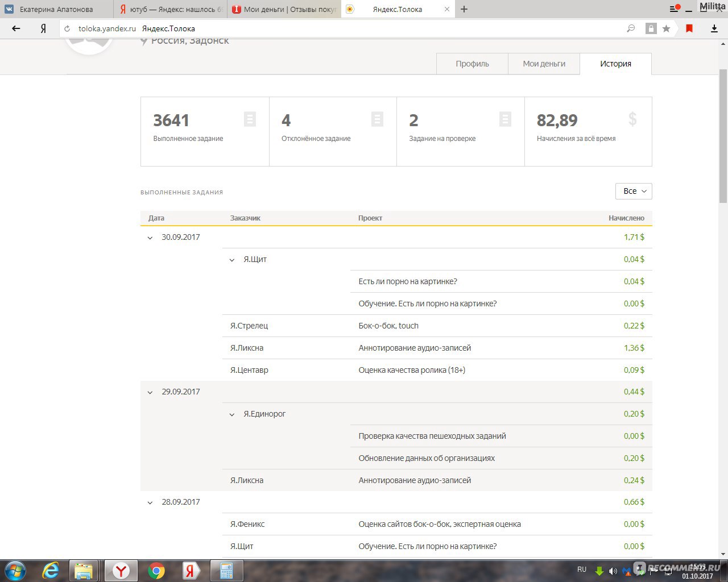Viewport: 728px width, 582px height.
Task: Launch Google Chrome from taskbar
Action: click(x=156, y=571)
